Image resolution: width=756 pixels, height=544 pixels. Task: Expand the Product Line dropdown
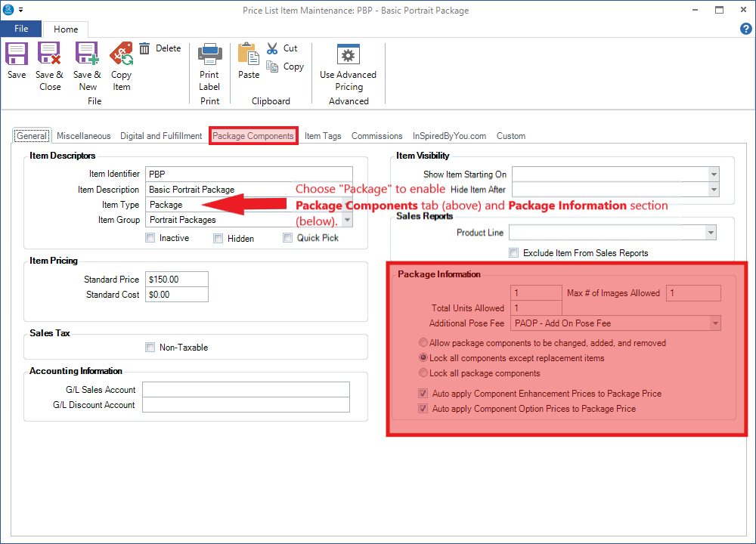tap(711, 233)
